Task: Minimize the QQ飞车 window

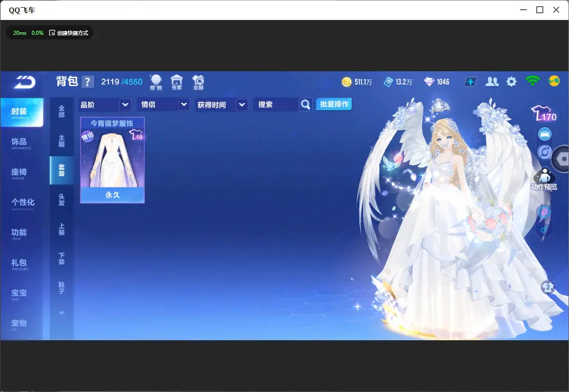Action: (x=523, y=10)
